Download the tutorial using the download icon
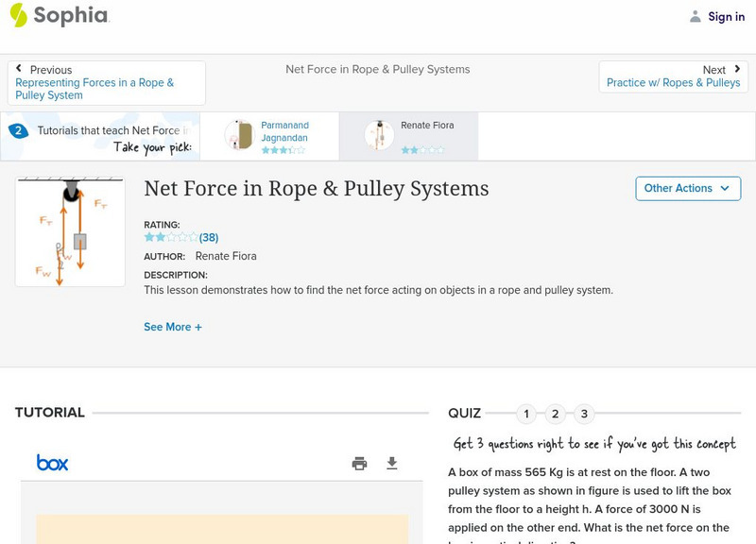This screenshot has height=544, width=756. click(392, 463)
